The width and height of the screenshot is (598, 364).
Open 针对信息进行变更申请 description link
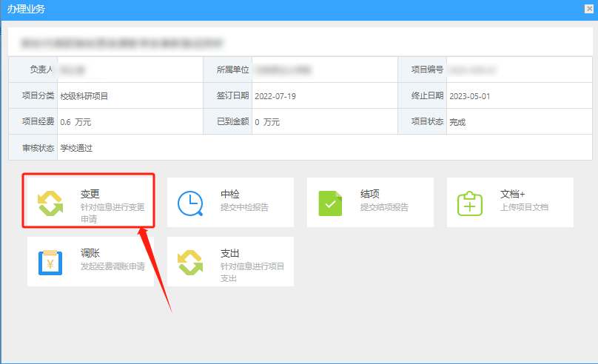(112, 213)
